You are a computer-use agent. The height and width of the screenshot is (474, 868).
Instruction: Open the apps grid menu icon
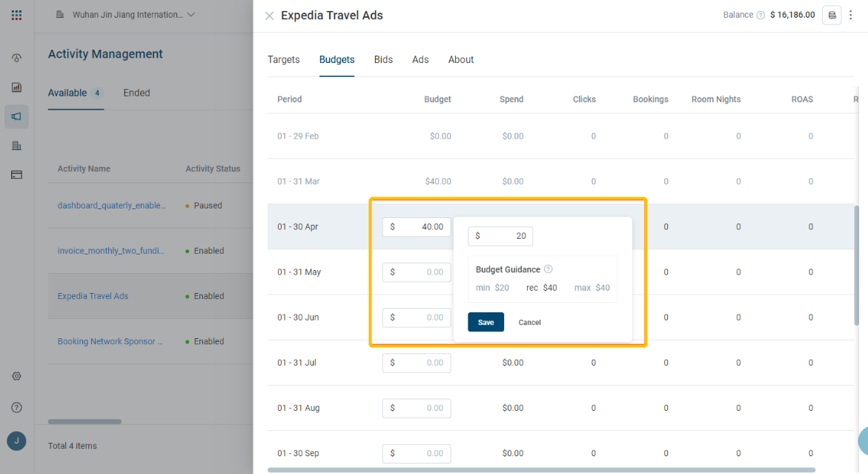(16, 15)
